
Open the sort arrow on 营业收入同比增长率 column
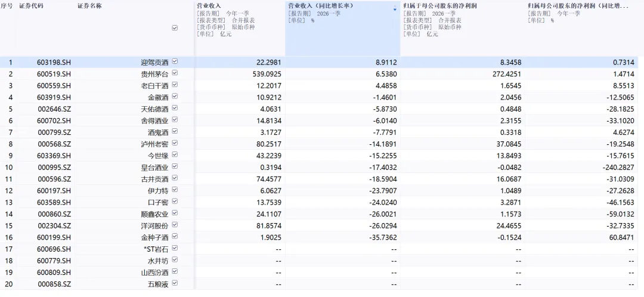coord(395,9)
